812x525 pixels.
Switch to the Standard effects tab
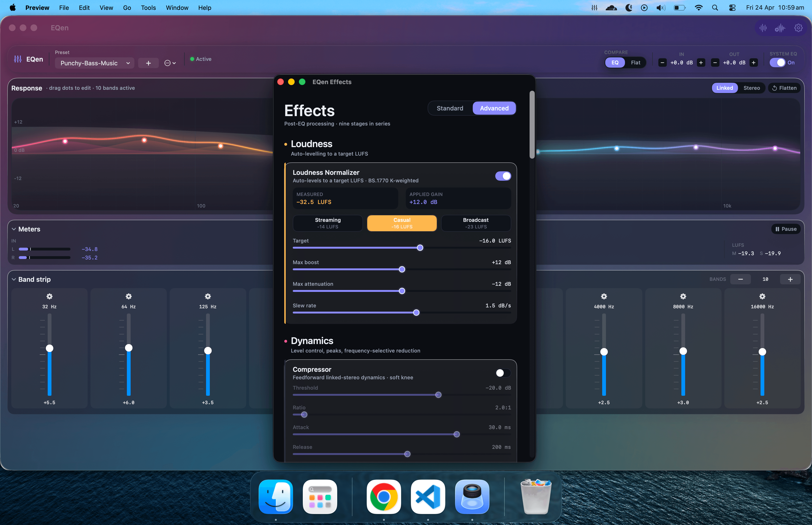[449, 108]
